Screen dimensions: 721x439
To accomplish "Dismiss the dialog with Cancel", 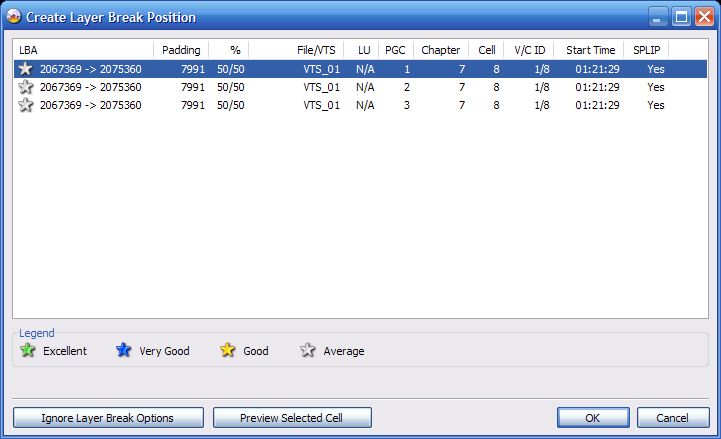I will click(666, 418).
